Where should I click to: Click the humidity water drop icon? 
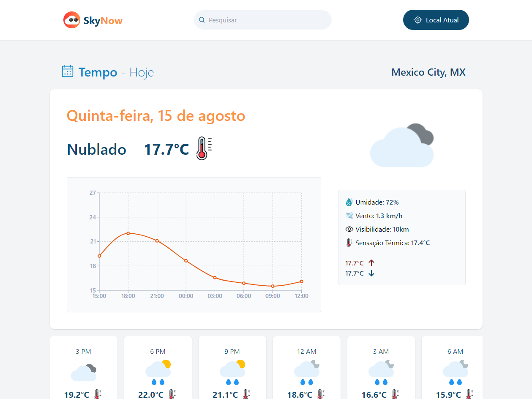[x=349, y=202]
